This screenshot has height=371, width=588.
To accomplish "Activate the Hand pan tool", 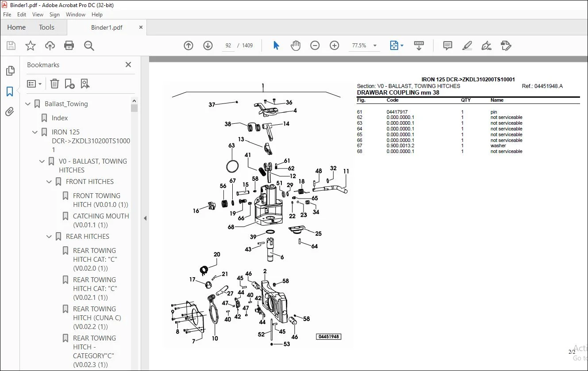I will 296,46.
